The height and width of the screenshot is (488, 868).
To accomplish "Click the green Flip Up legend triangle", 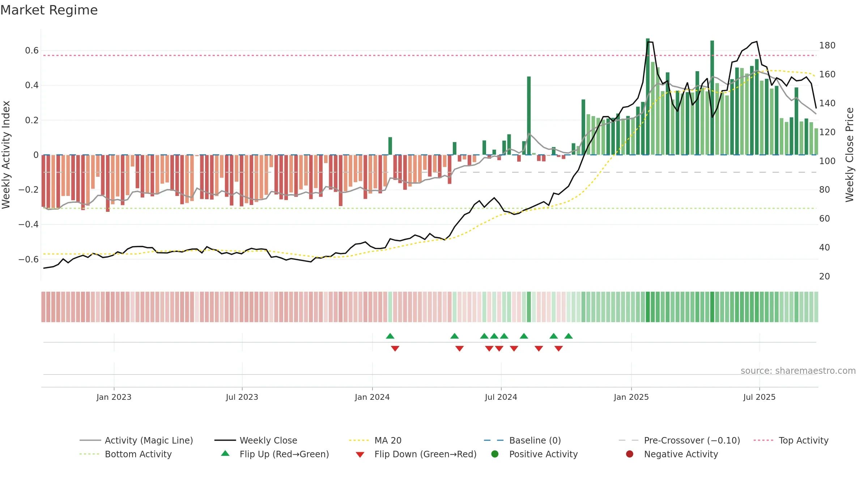I will tap(225, 453).
